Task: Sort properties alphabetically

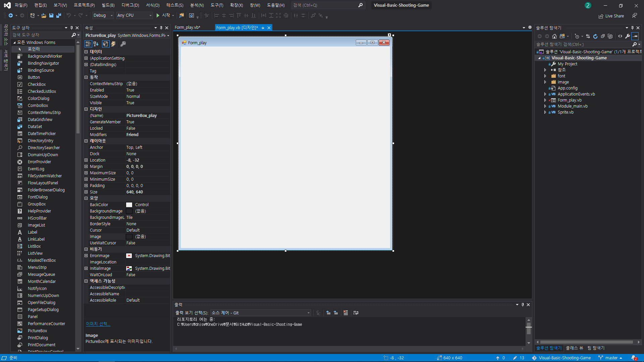Action: tap(96, 44)
